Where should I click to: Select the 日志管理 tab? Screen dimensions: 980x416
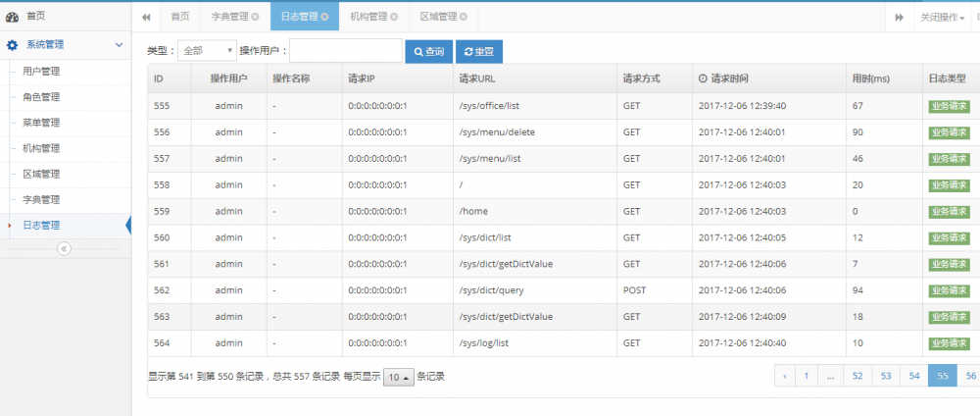coord(305,17)
